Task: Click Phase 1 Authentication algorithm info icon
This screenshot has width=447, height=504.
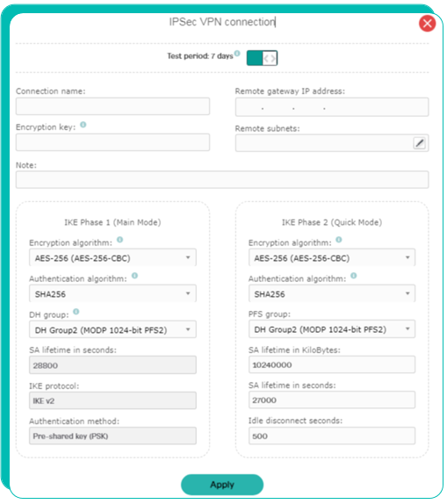Action: pos(134,276)
